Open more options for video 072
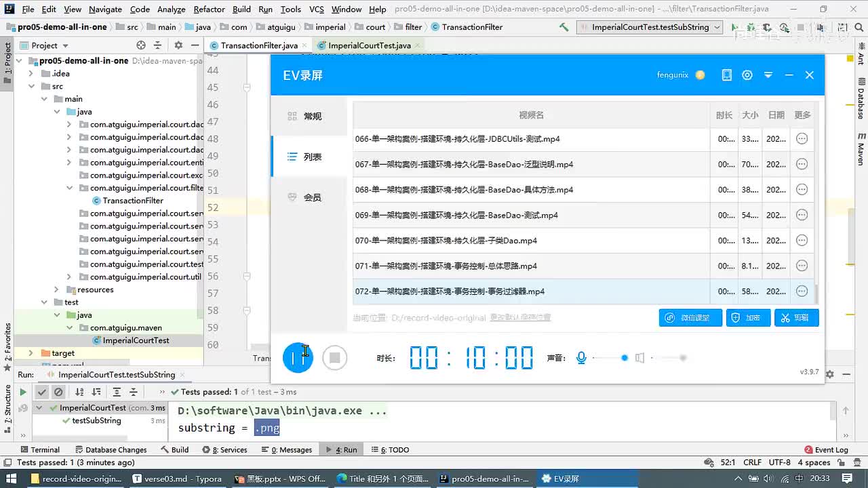 (802, 291)
